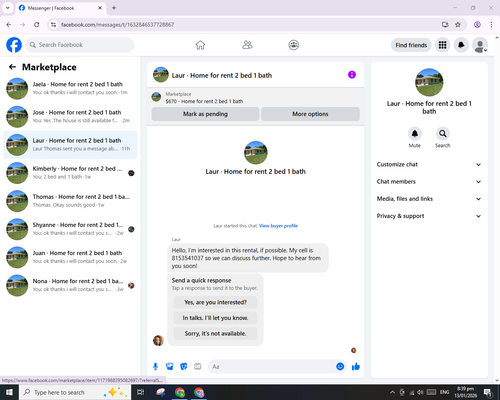Bookmark this page with the star icon

(458, 25)
